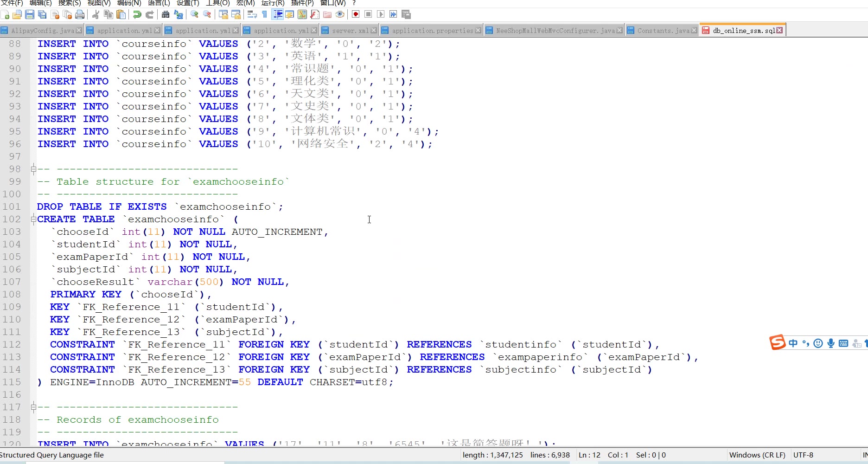The height and width of the screenshot is (464, 868).
Task: Close the Constants.java tab
Action: pos(694,30)
